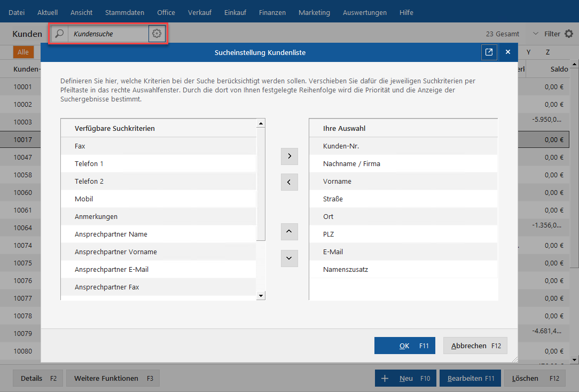Open search settings gear next to Kundensuche
579x392 pixels.
pos(157,34)
